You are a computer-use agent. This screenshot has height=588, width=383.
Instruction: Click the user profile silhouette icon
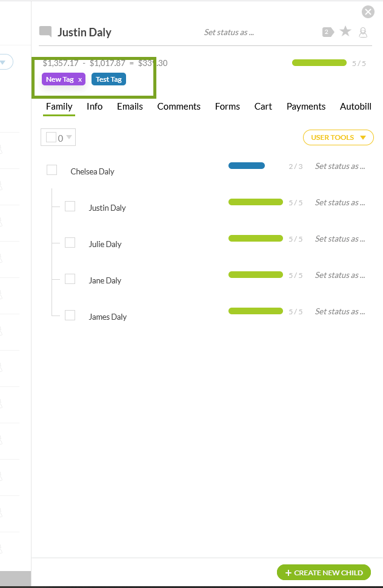click(363, 32)
